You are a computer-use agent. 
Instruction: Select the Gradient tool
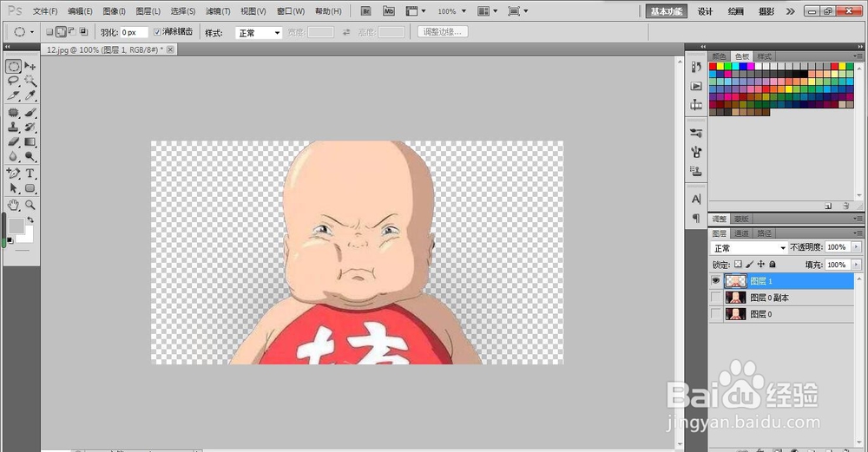click(x=30, y=141)
